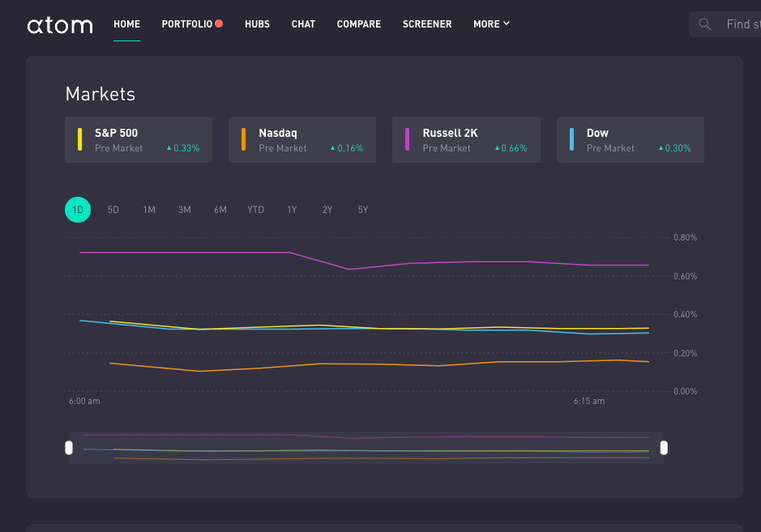Click the 0.20% axis label

(686, 353)
